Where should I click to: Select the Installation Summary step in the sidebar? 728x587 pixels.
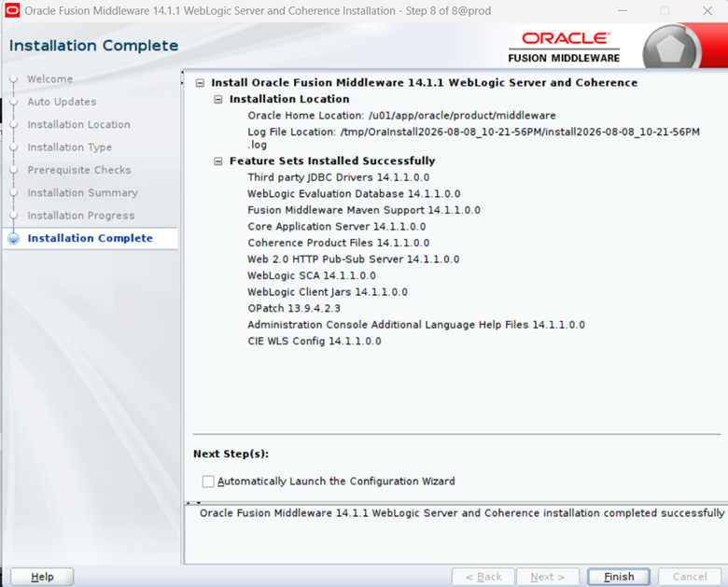pyautogui.click(x=83, y=193)
